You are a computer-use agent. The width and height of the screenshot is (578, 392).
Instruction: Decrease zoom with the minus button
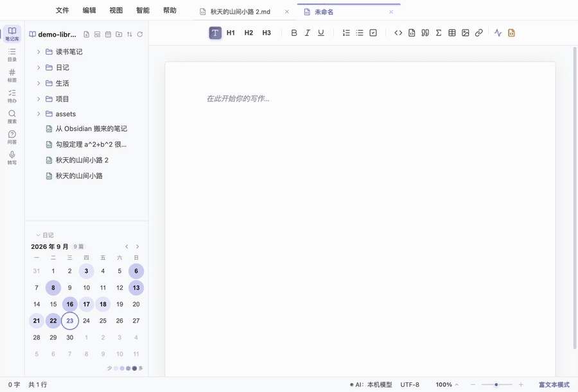click(x=473, y=385)
